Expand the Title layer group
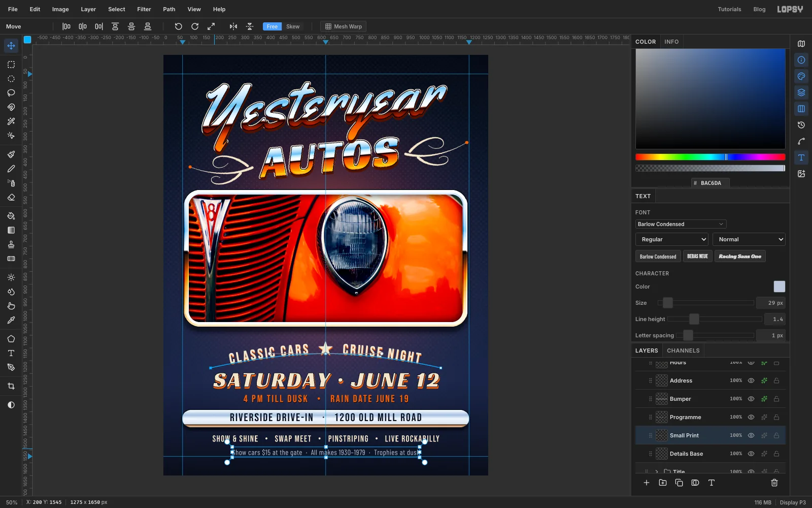This screenshot has width=812, height=508. [x=657, y=471]
